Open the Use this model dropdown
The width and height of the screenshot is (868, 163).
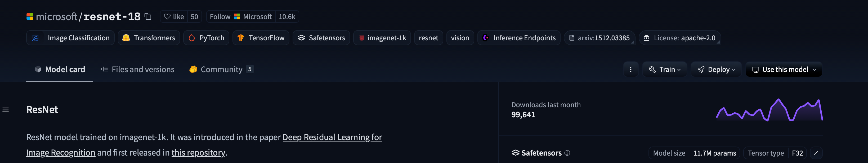pos(784,70)
